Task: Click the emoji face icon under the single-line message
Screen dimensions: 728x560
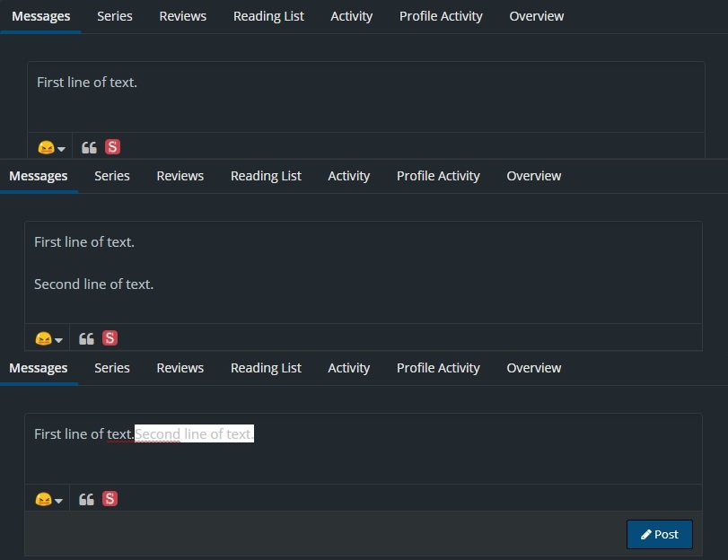Action: (45, 148)
